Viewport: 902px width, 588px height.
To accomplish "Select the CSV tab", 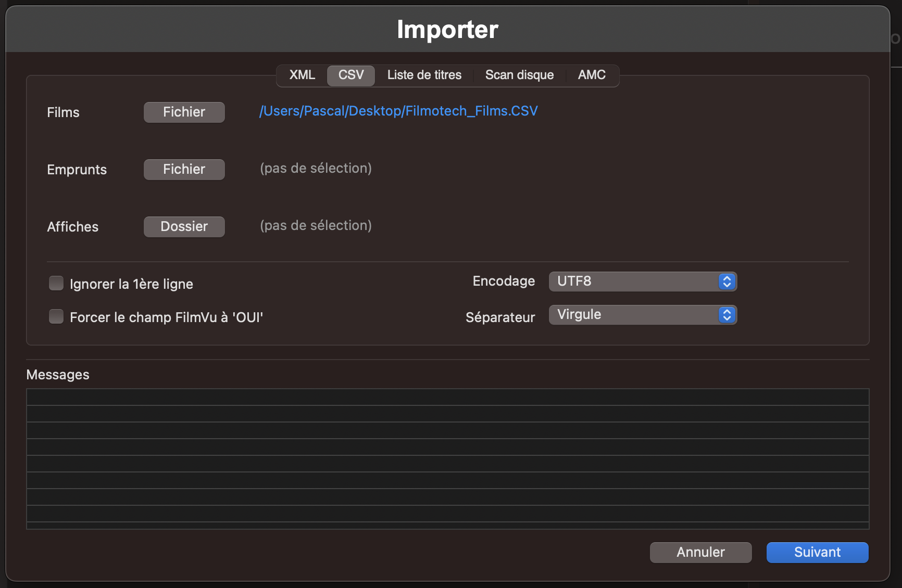I will 350,75.
